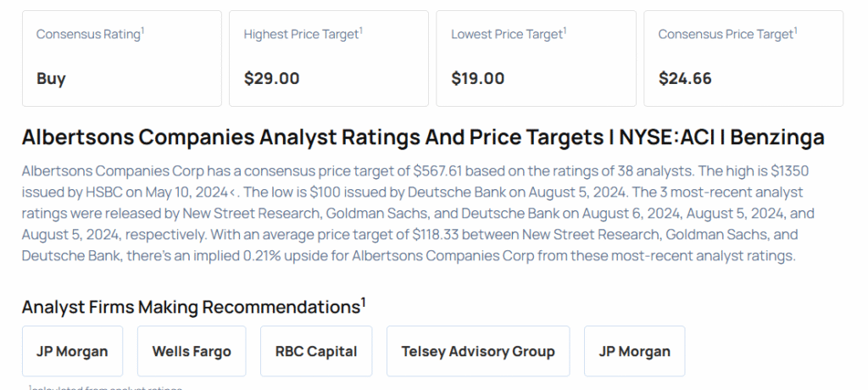Select the RBC Capital firm button
Viewport: 868px width, 390px height.
pos(316,351)
